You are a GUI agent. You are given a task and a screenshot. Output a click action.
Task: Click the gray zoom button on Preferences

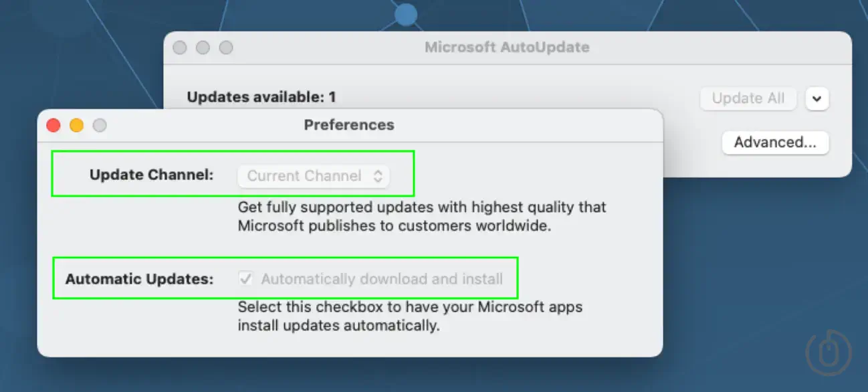click(100, 125)
